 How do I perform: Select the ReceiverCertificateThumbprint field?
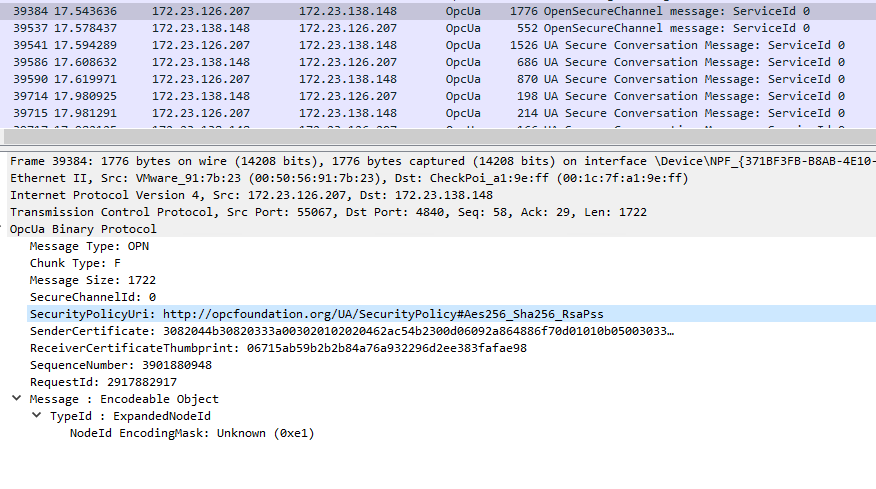pyautogui.click(x=278, y=348)
